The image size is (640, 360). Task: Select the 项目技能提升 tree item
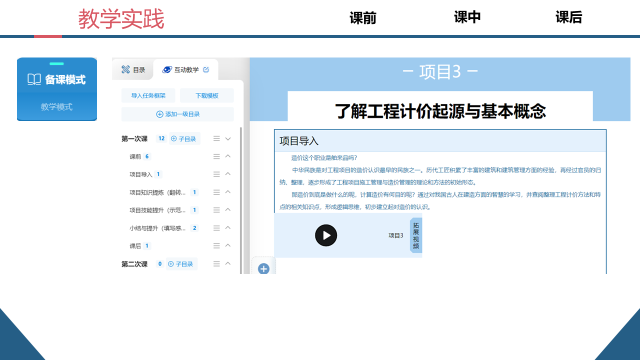coord(158,210)
